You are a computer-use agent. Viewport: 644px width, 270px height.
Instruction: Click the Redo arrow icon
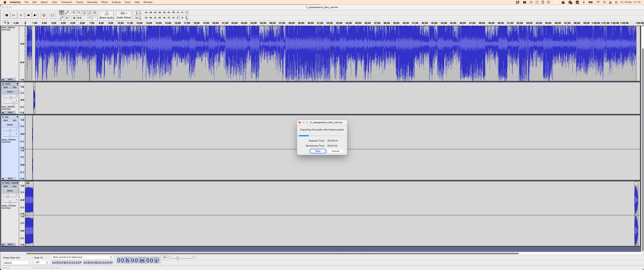[95, 18]
